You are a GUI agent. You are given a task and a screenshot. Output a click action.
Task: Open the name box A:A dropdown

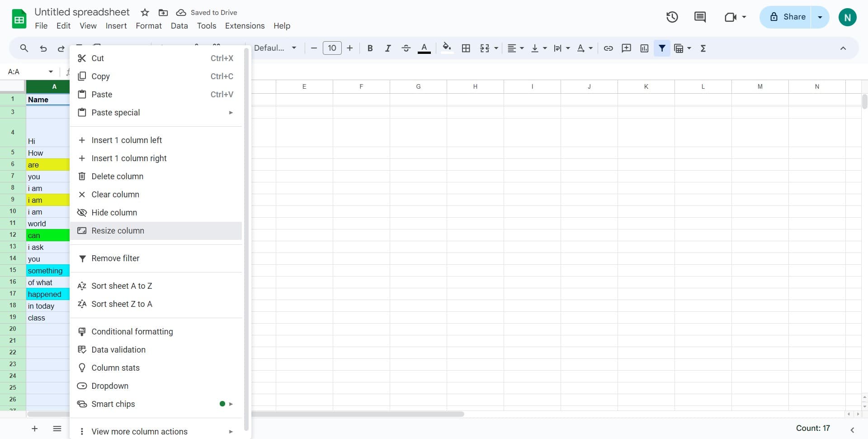pos(50,71)
